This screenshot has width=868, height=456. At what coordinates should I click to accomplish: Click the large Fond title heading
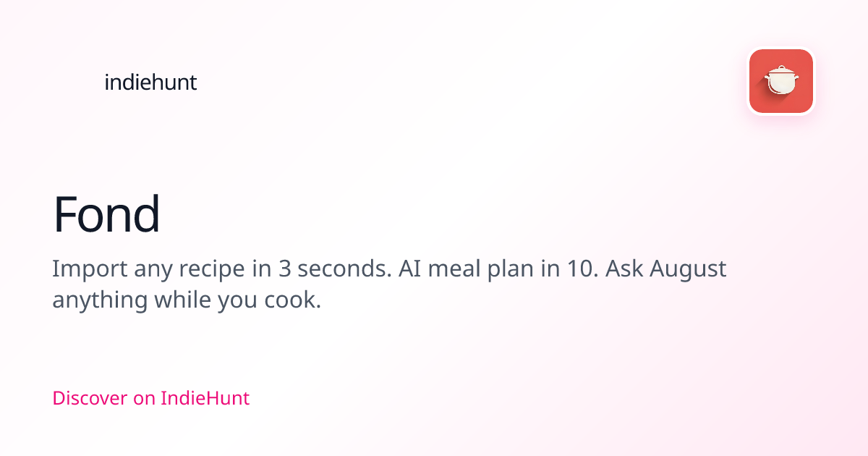106,215
